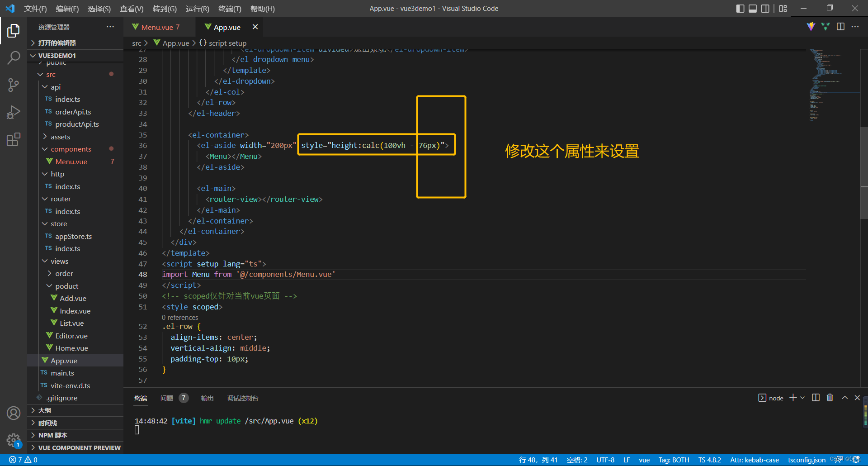Kill the terminal with the trash icon
Image resolution: width=868 pixels, height=466 pixels.
pyautogui.click(x=830, y=398)
